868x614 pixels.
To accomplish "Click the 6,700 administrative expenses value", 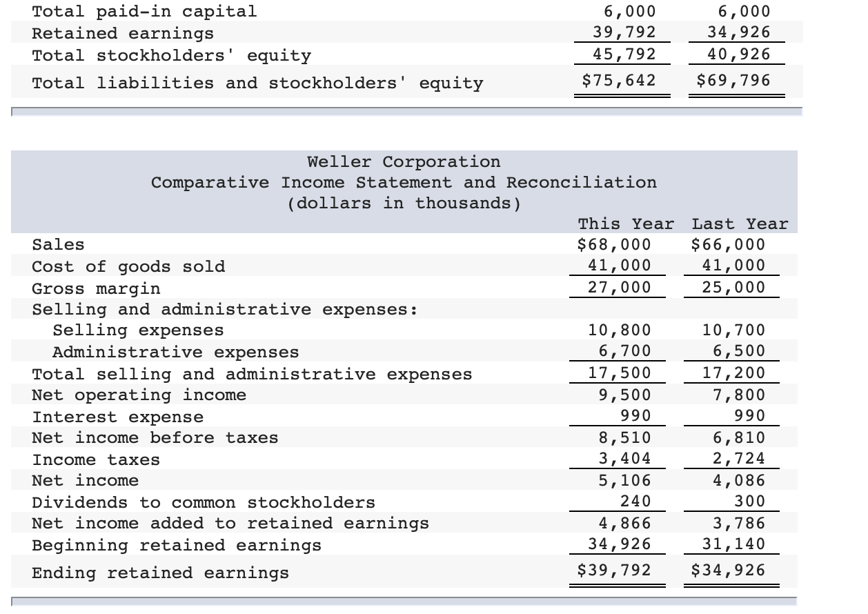I will pyautogui.click(x=624, y=352).
